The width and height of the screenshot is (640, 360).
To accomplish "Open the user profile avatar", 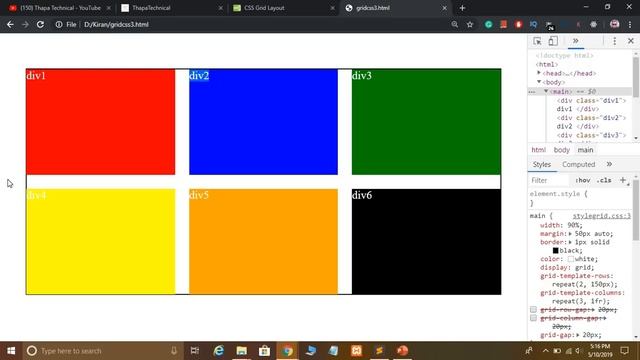I will coord(614,24).
